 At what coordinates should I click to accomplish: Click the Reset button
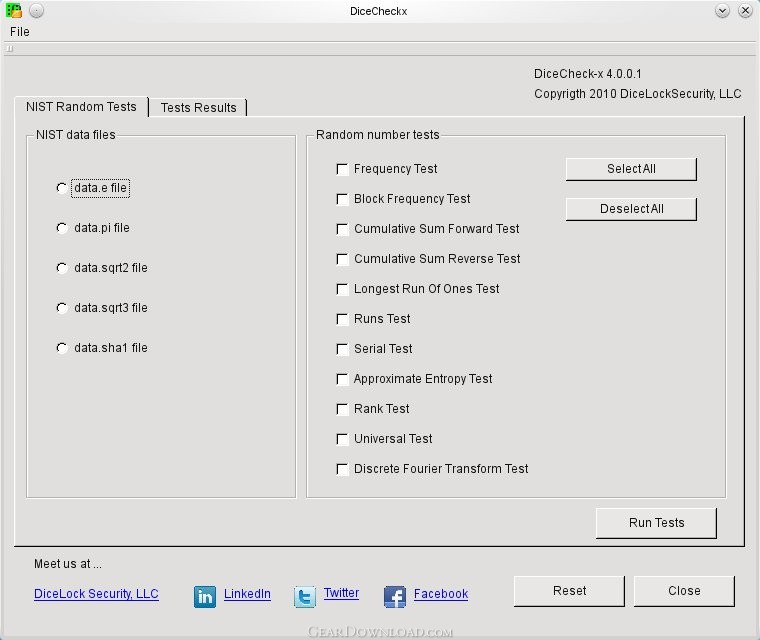click(x=570, y=591)
